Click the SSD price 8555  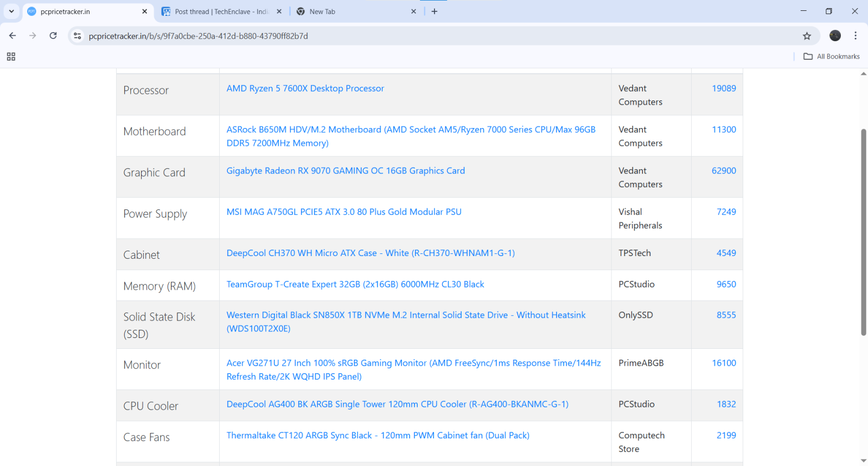click(x=726, y=315)
